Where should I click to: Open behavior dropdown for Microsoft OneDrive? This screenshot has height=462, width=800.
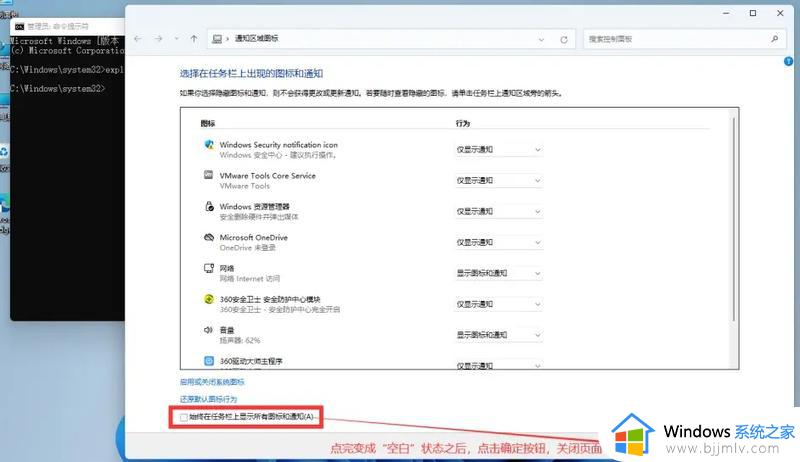498,242
